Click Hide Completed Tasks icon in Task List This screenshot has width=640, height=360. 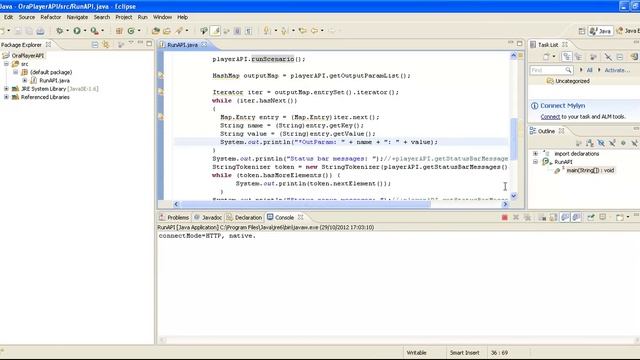(x=608, y=57)
